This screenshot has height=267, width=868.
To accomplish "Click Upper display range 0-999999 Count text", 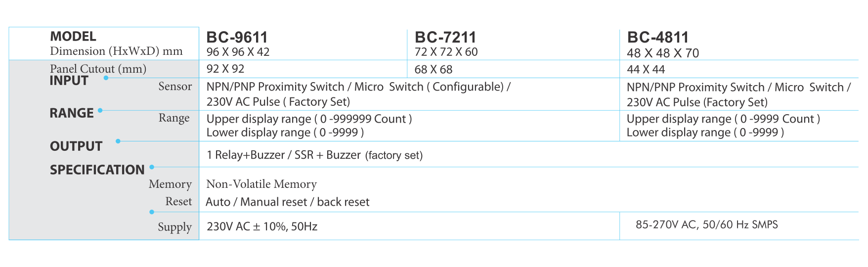I will click(309, 119).
